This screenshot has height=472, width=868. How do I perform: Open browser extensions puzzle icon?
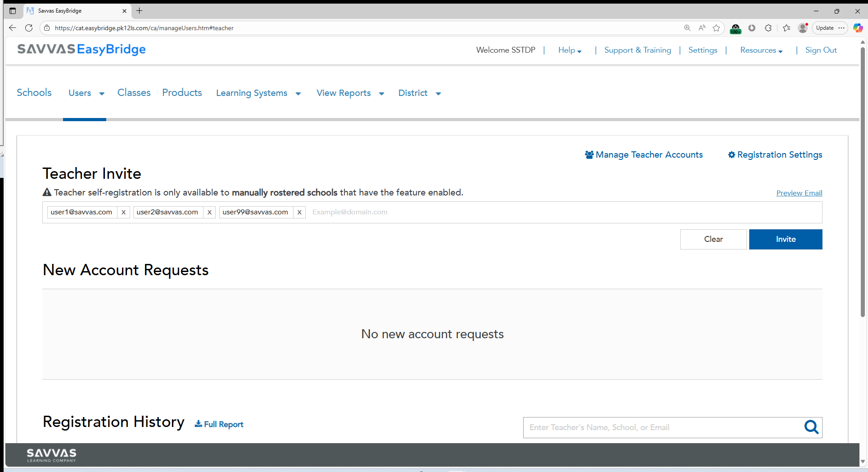[768, 28]
